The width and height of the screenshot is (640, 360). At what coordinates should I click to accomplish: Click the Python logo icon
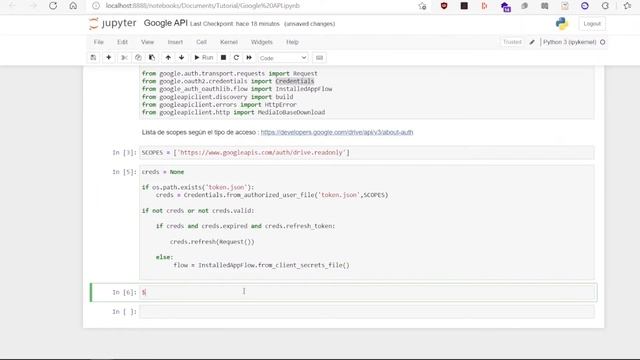coord(562,24)
